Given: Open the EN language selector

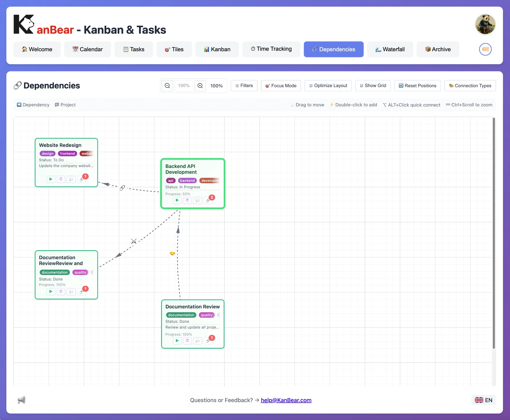Looking at the screenshot, I should 483,400.
